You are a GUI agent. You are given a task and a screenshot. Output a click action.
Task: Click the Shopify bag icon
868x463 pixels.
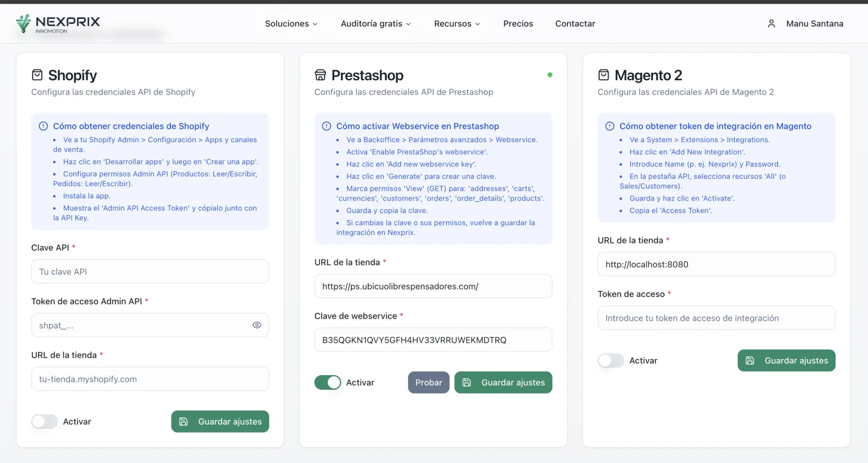point(37,75)
